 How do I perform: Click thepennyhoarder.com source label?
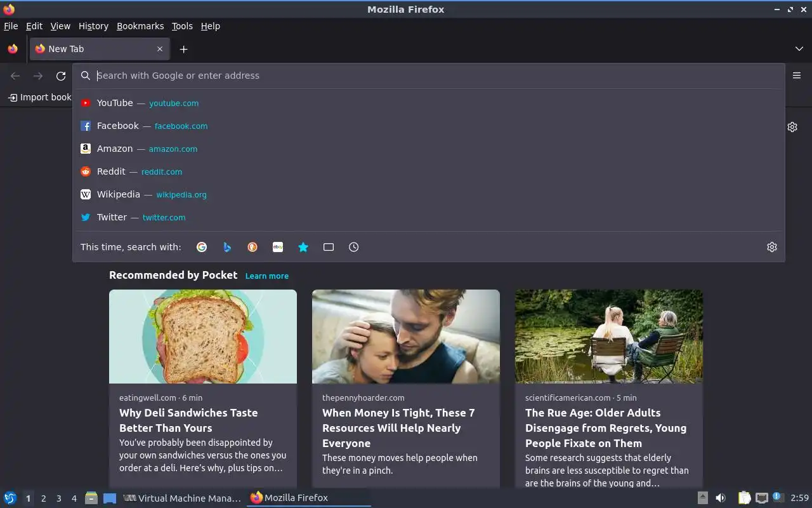(x=363, y=398)
